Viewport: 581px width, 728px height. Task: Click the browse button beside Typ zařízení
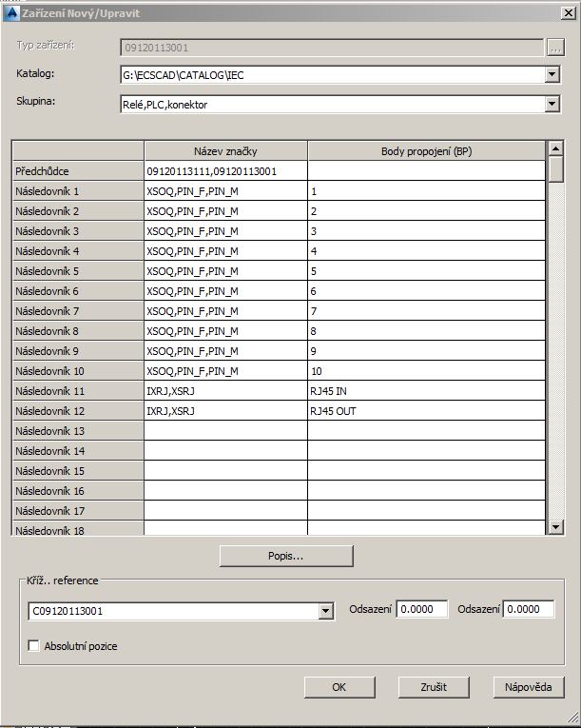[555, 48]
